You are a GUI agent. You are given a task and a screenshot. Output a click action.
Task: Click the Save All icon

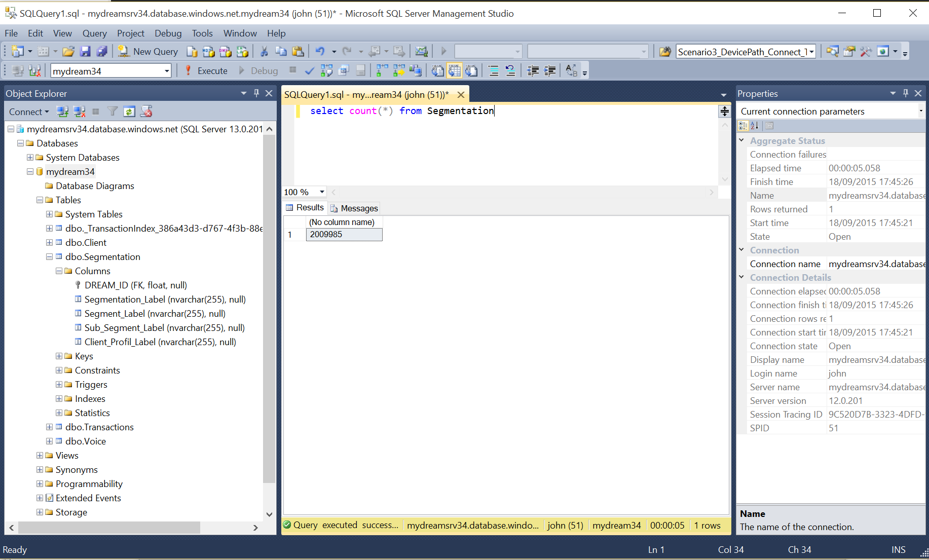point(102,51)
